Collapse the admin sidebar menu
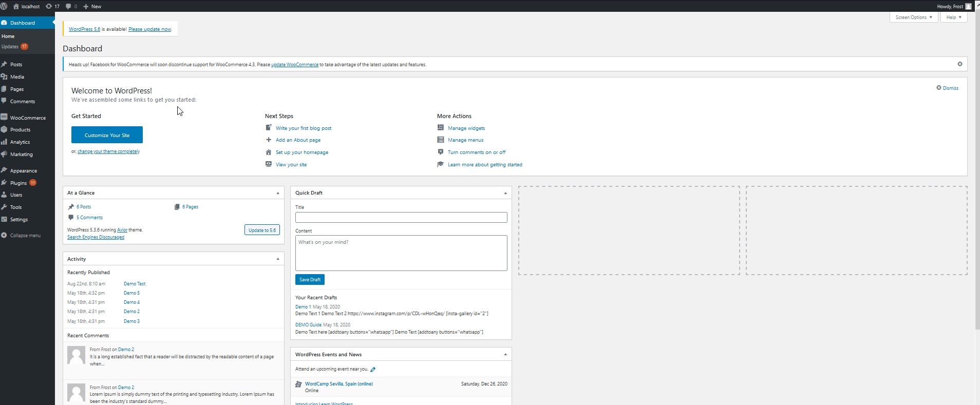The height and width of the screenshot is (405, 980). (25, 236)
